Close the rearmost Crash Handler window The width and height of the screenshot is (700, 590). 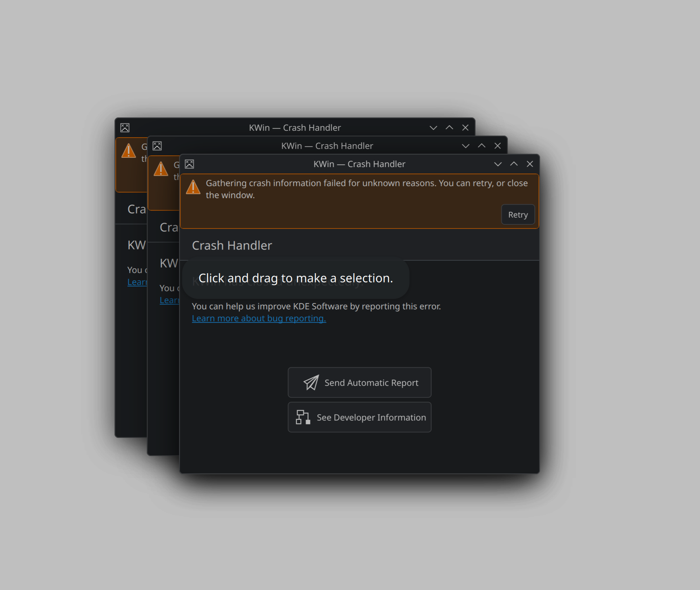coord(466,128)
